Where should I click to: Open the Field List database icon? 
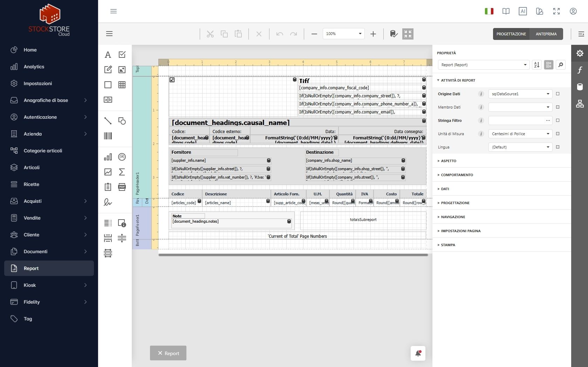coord(580,87)
